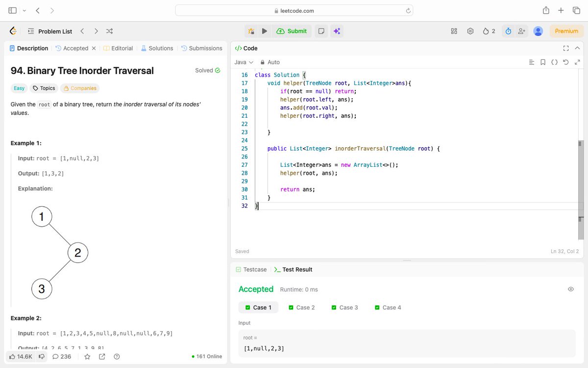Image resolution: width=588 pixels, height=368 pixels.
Task: Collapse the Code panel with its chevron
Action: 576,48
